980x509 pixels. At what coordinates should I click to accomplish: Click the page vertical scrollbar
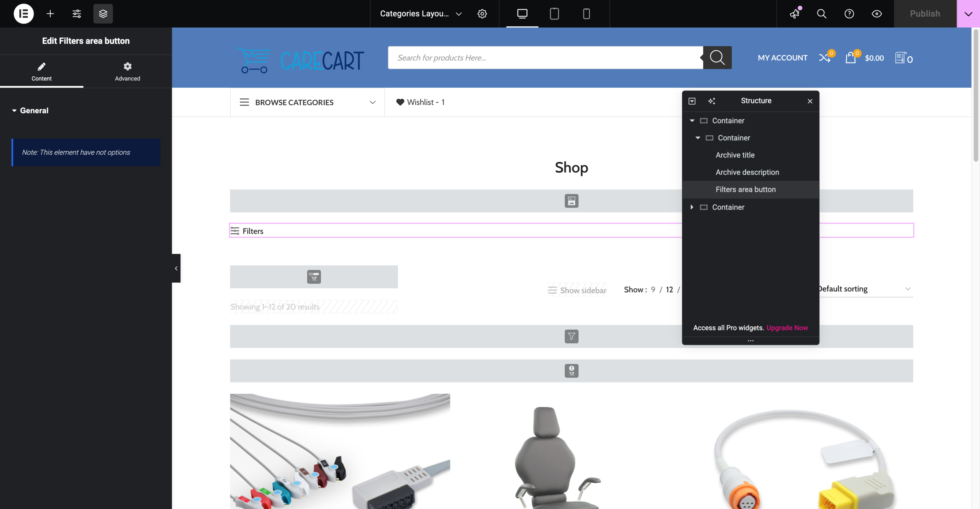click(x=976, y=95)
